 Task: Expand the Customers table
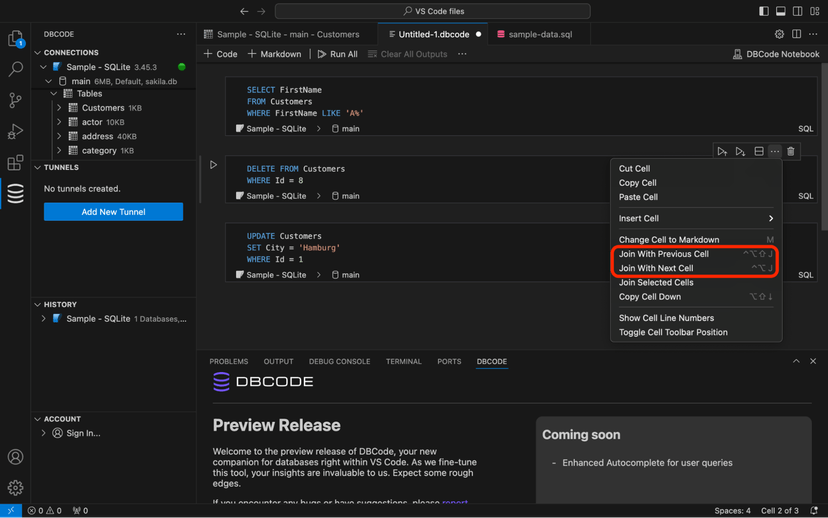tap(59, 108)
